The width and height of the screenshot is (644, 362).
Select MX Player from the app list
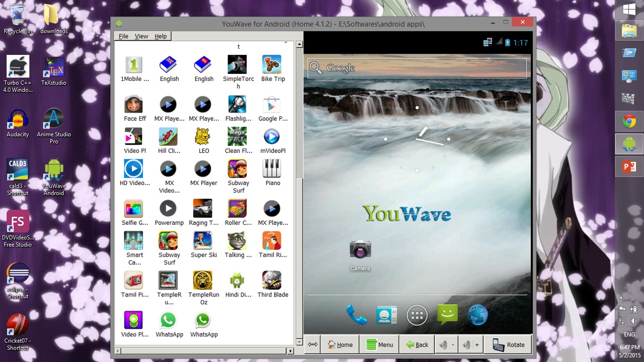(x=203, y=169)
